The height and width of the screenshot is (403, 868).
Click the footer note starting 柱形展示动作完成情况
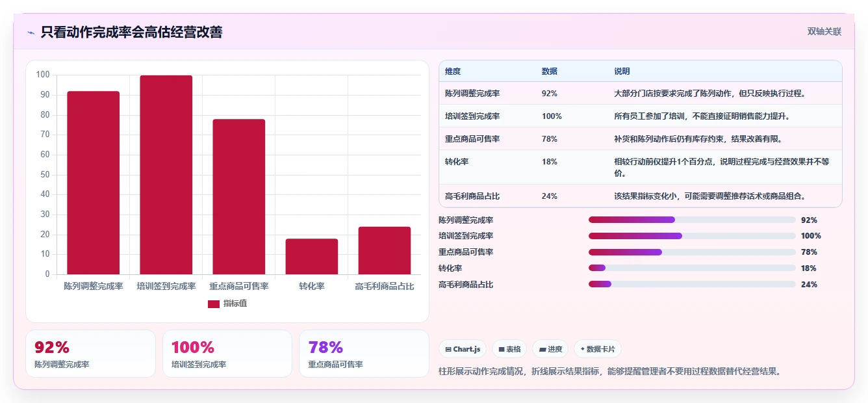point(610,372)
